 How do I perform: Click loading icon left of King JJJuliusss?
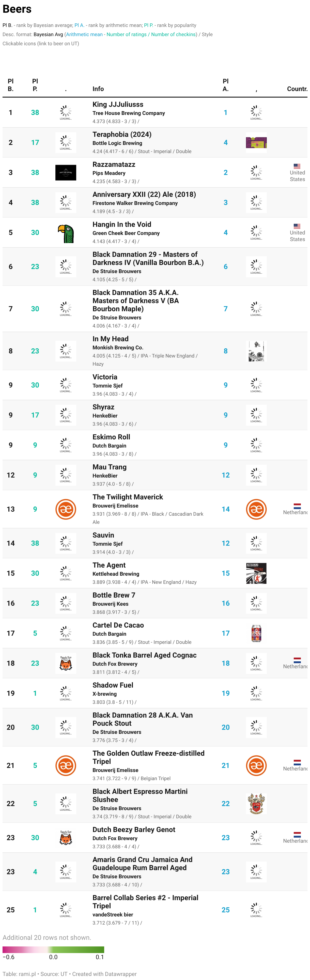click(66, 113)
